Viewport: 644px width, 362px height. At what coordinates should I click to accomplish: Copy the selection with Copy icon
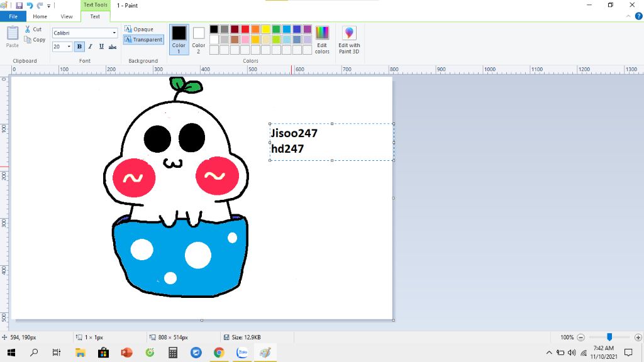tap(28, 40)
